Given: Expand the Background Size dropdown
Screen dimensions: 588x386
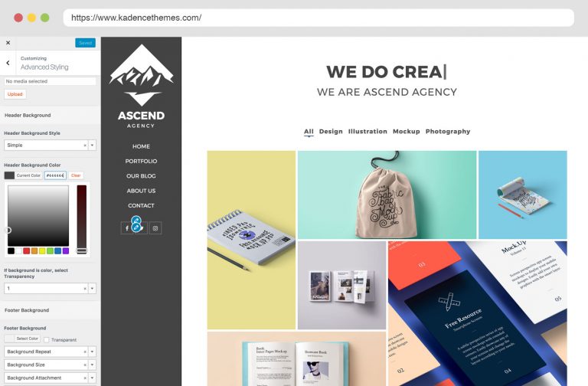Looking at the screenshot, I should 92,365.
